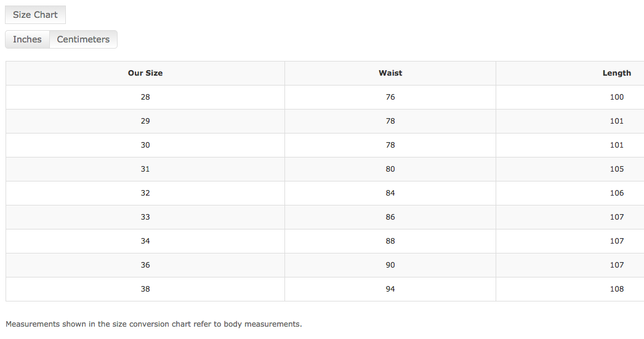Viewport: 644px width, 339px height.
Task: Click the Our Size column header
Action: pos(145,73)
